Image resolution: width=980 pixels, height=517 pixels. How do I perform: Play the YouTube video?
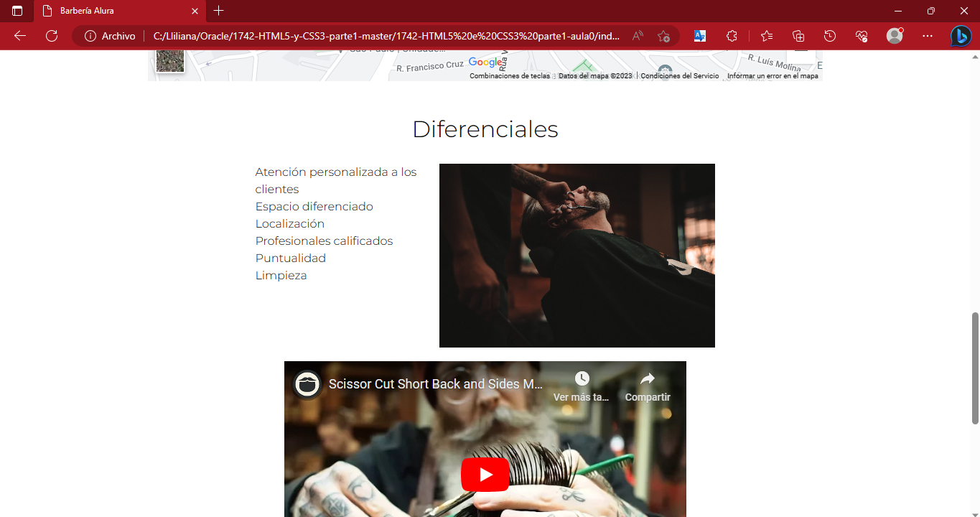coord(485,475)
